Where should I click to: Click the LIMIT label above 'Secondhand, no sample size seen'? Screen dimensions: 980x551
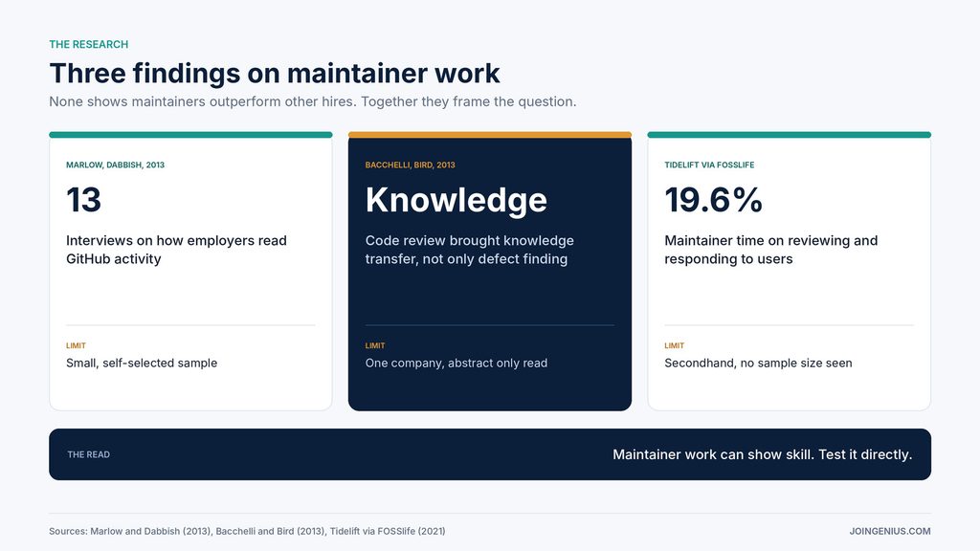point(674,345)
